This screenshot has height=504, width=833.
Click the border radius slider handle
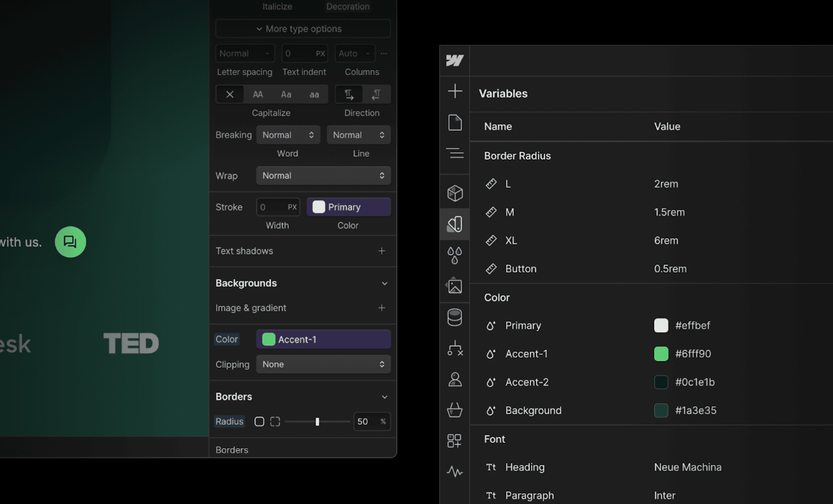pos(317,422)
